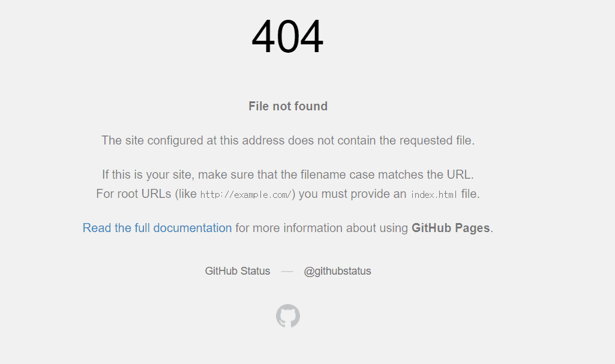Click the you must provide an text

352,194
